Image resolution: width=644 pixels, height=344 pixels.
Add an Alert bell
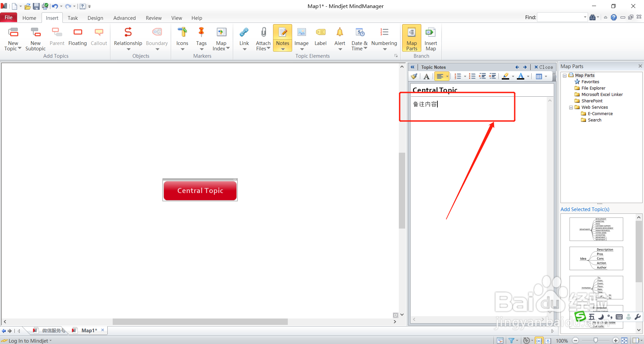(340, 39)
